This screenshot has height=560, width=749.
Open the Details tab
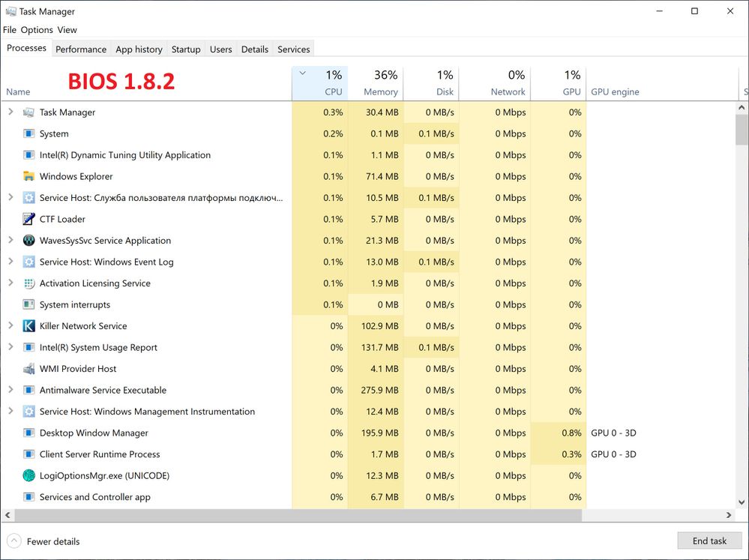[255, 49]
